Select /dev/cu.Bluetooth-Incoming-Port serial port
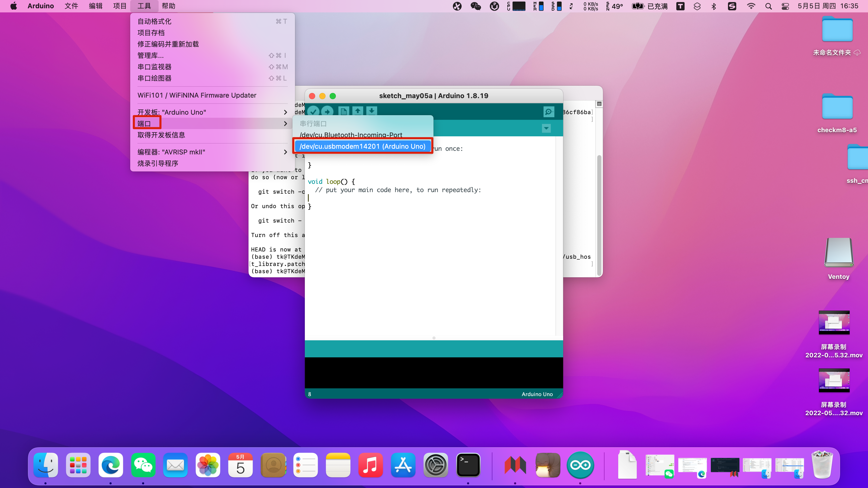The height and width of the screenshot is (488, 868). click(x=363, y=135)
